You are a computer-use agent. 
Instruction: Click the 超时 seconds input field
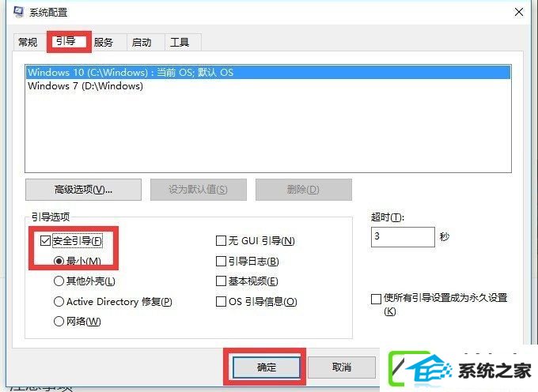(403, 237)
